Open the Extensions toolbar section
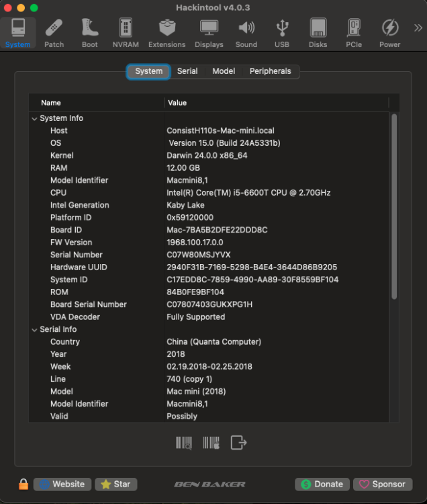 click(x=167, y=34)
